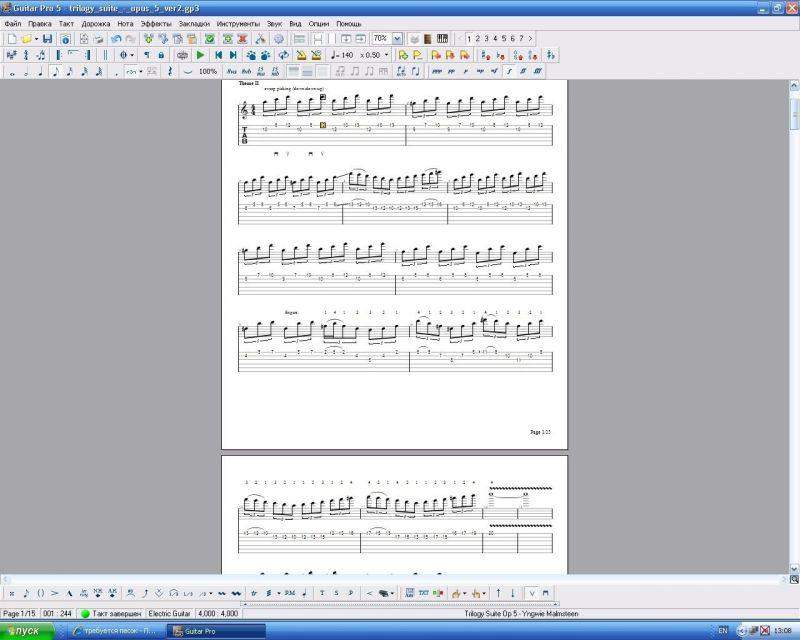Image resolution: width=800 pixels, height=640 pixels.
Task: Click the vertical scrollbar of the score
Action: click(x=794, y=327)
